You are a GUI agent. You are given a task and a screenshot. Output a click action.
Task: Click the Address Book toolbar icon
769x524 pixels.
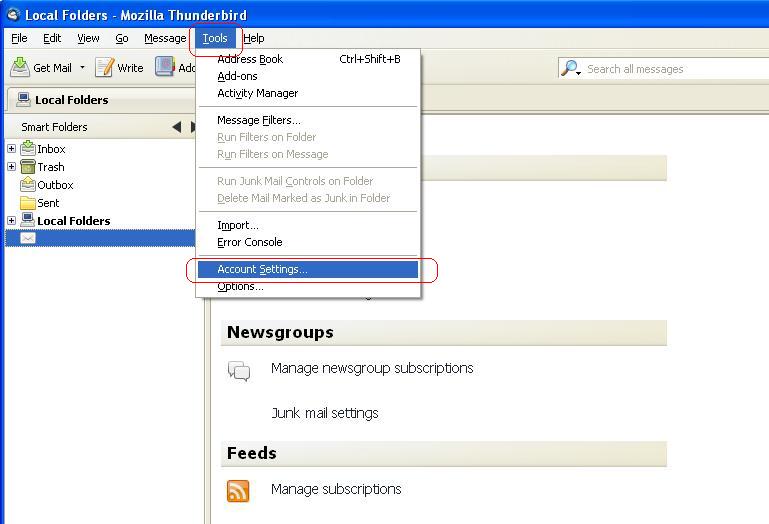(165, 67)
